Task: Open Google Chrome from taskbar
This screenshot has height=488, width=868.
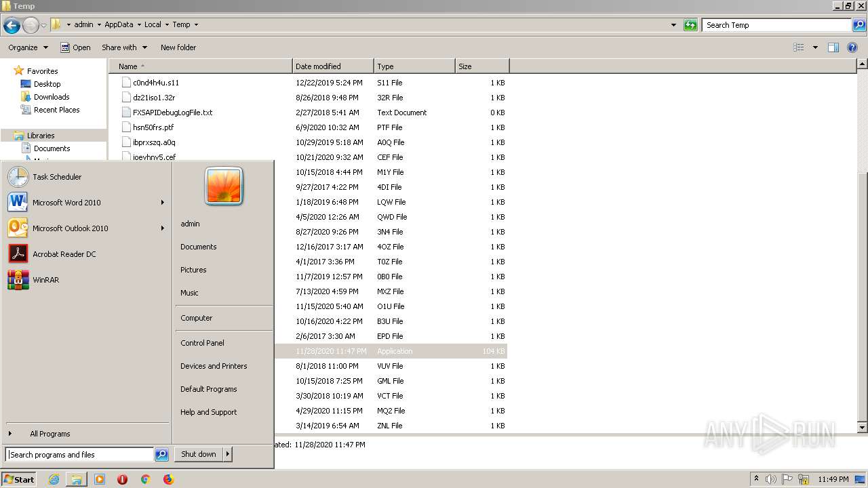Action: (145, 479)
